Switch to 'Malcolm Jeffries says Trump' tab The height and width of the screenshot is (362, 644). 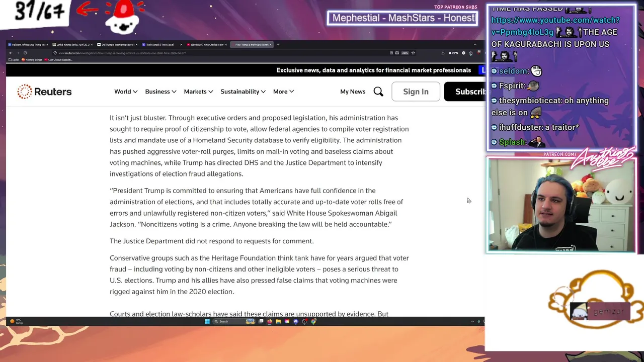click(28, 45)
